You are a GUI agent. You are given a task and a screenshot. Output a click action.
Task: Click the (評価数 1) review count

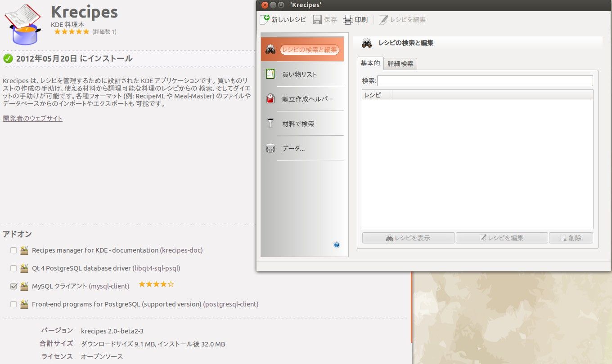click(104, 32)
